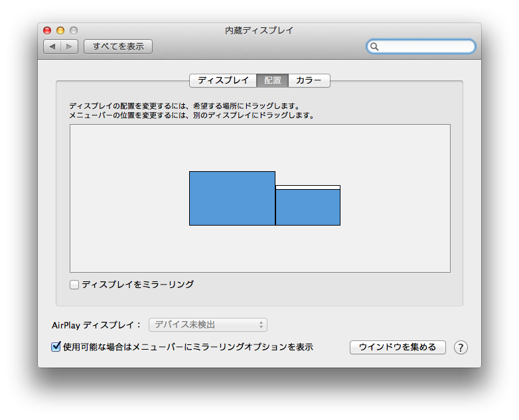
Task: Open the カラー tab
Action: (x=309, y=80)
